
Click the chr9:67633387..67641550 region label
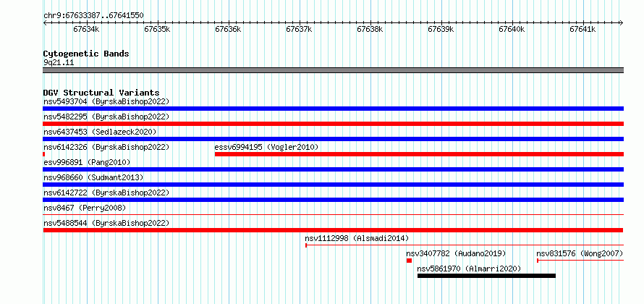(93, 16)
